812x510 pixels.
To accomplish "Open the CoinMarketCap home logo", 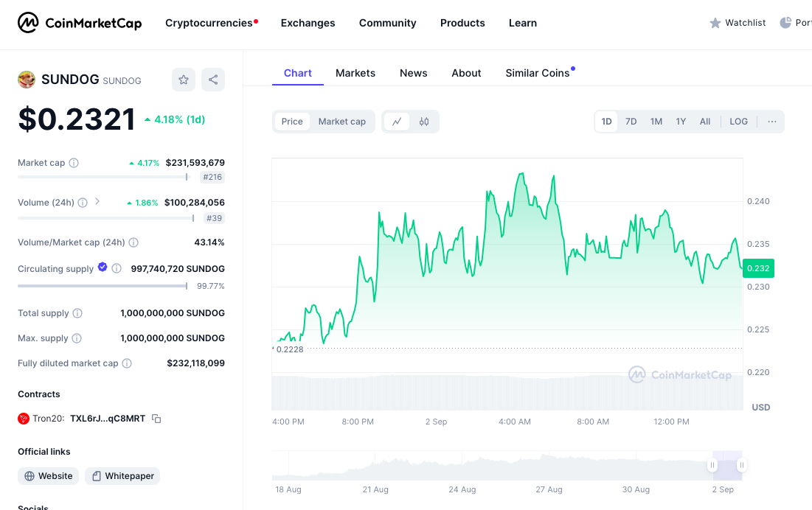I will 80,23.
